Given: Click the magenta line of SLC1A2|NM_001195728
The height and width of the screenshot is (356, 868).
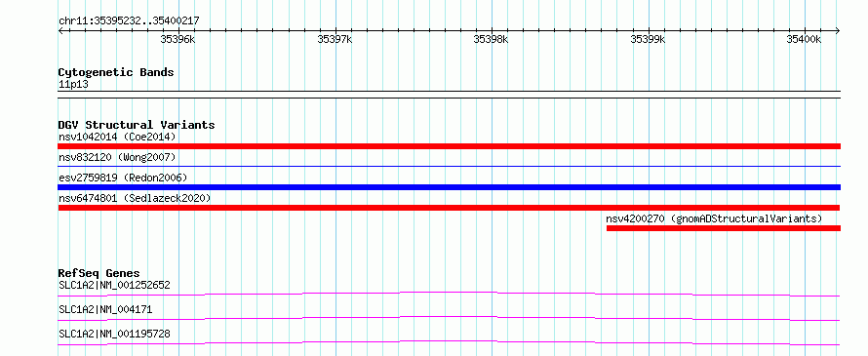Looking at the screenshot, I should [x=449, y=342].
